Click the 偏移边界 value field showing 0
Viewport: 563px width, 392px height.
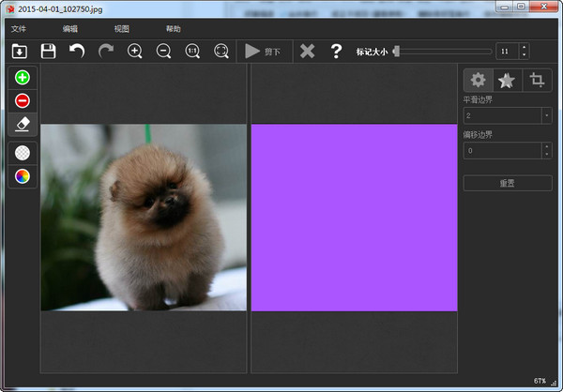point(503,151)
